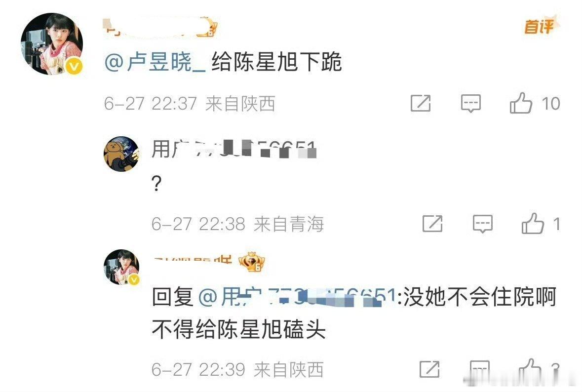Viewport: 582px width, 392px height.
Task: Like the top comment with 10 likes
Action: point(521,103)
